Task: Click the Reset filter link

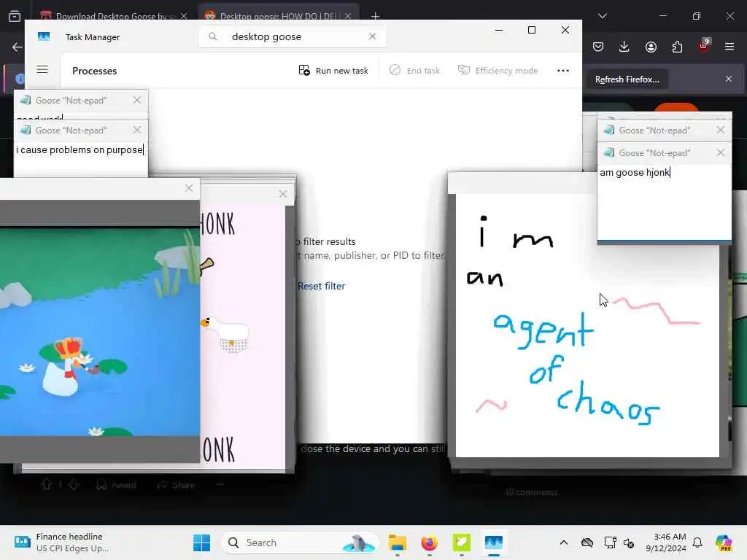Action: click(321, 286)
